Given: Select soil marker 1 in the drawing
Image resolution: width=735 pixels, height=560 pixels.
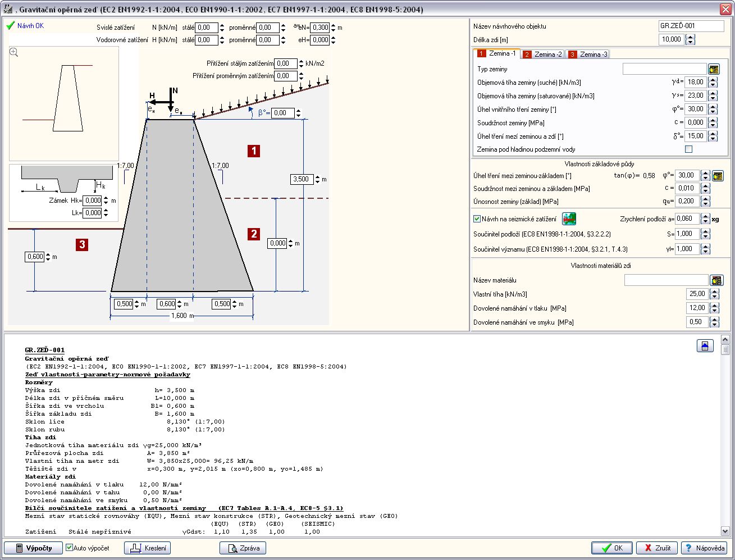Looking at the screenshot, I should point(254,151).
